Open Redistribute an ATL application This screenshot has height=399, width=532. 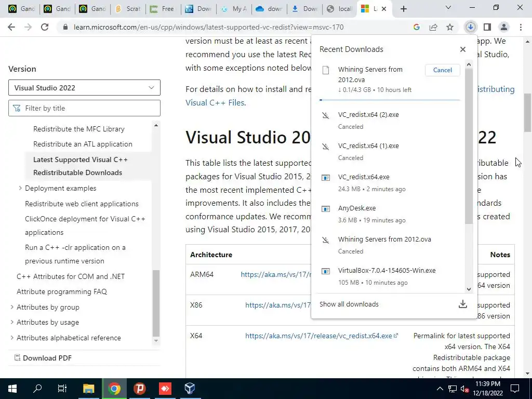click(83, 144)
